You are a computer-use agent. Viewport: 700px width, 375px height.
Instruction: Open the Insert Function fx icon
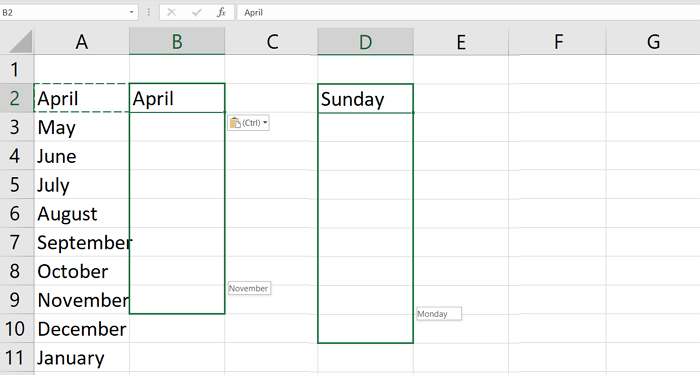(x=221, y=12)
